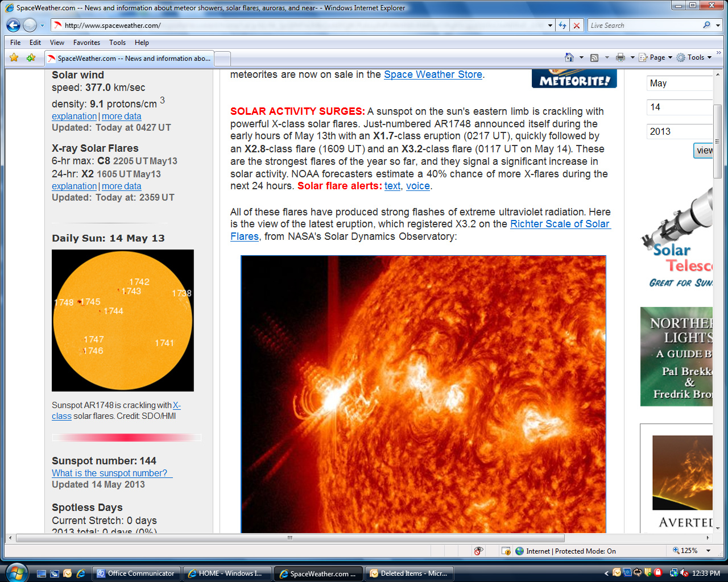This screenshot has width=728, height=582.
Task: Open Richter Scale of Solar Flares link
Action: (x=560, y=224)
